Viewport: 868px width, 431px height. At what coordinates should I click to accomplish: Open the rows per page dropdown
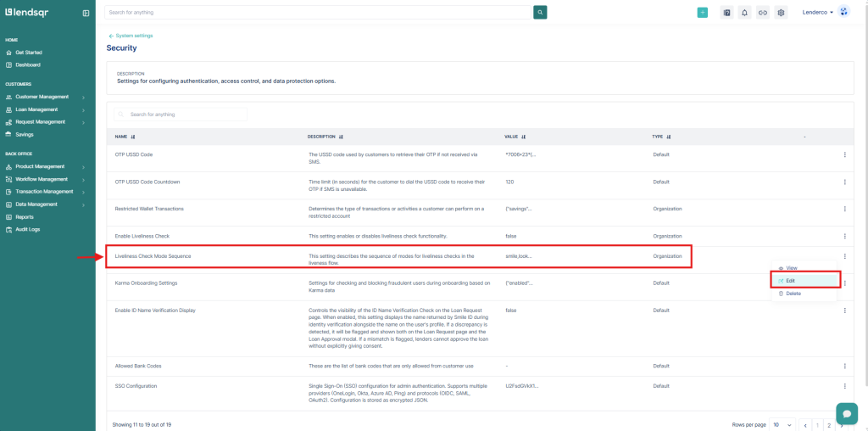coord(782,424)
